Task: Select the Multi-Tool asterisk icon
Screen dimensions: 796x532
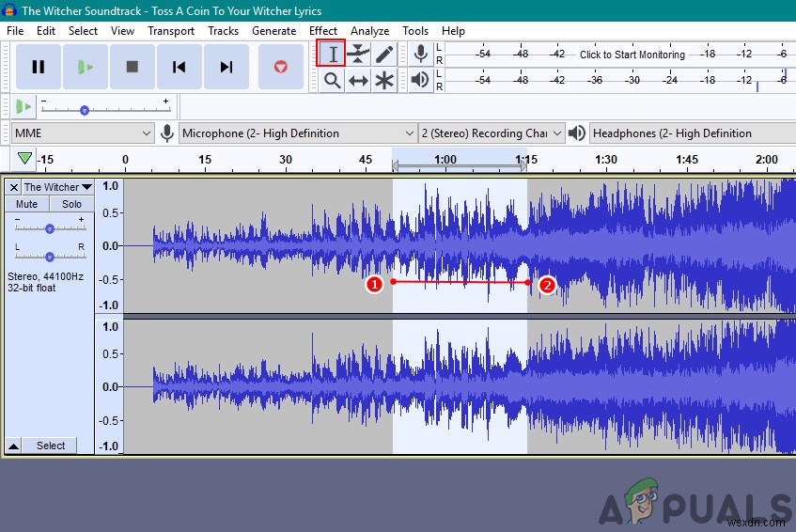Action: pyautogui.click(x=384, y=80)
